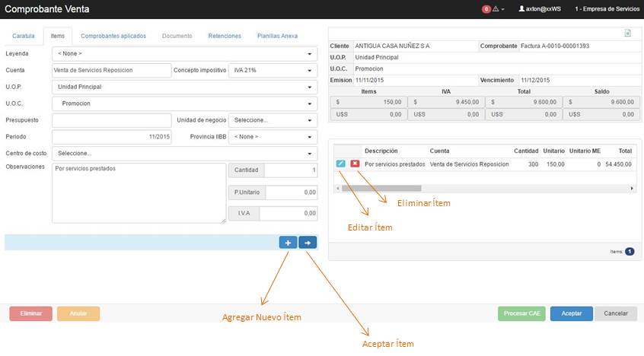
Task: Click the blue pencil edit item icon
Action: tap(340, 164)
